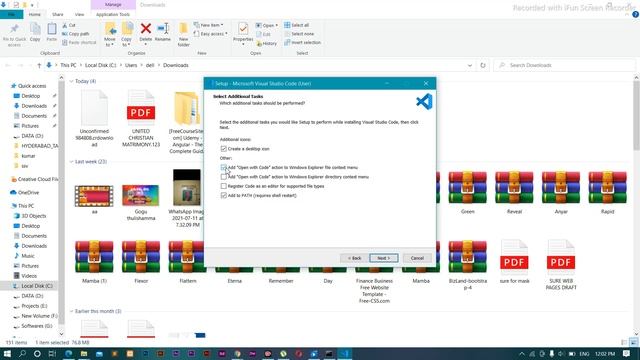This screenshot has width=640, height=360.
Task: Click Users in the address breadcrumb
Action: pyautogui.click(x=131, y=65)
